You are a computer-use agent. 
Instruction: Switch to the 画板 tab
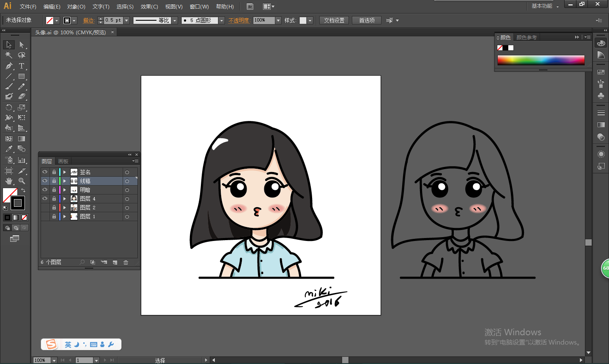pyautogui.click(x=63, y=161)
